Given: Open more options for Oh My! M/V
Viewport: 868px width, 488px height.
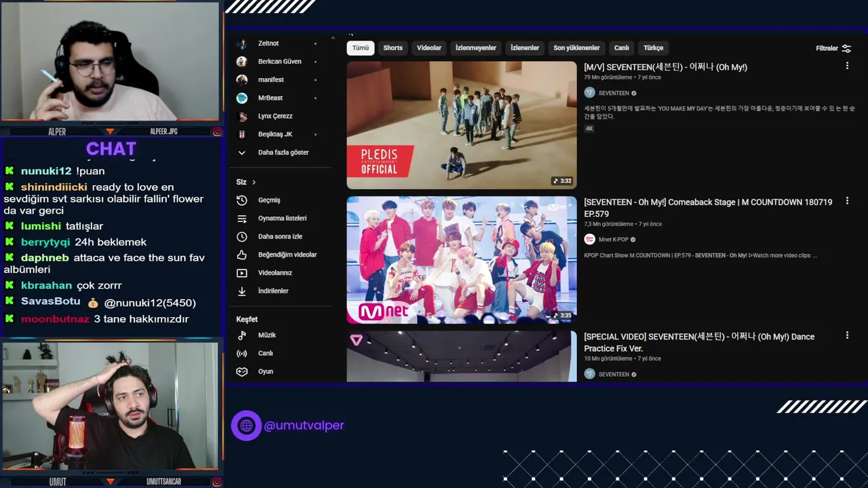Looking at the screenshot, I should 847,66.
